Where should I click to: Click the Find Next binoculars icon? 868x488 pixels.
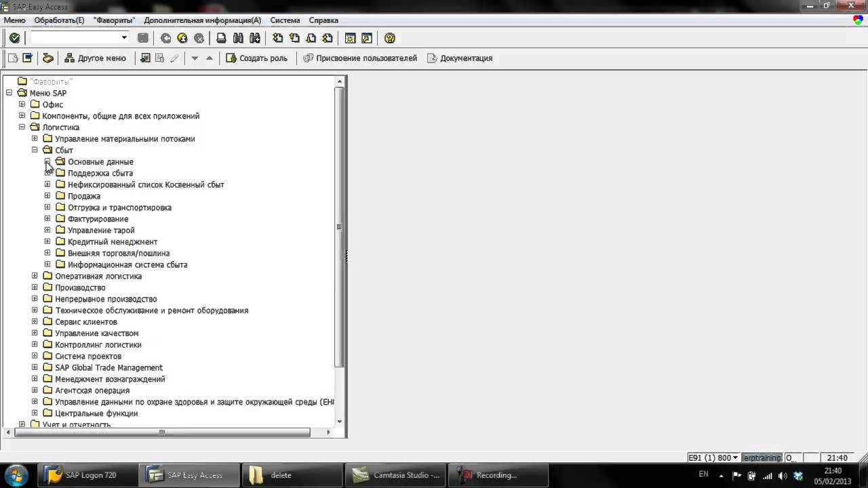pos(255,38)
